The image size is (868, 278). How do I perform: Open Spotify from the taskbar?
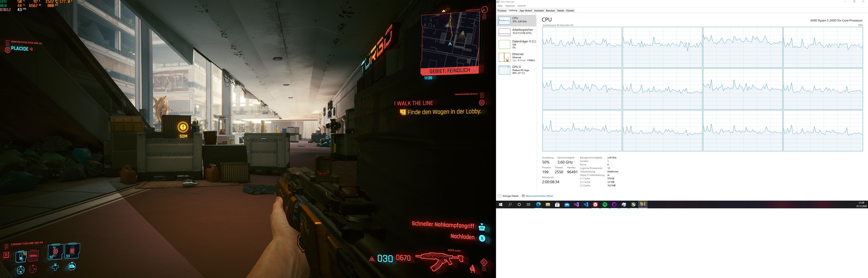point(605,205)
